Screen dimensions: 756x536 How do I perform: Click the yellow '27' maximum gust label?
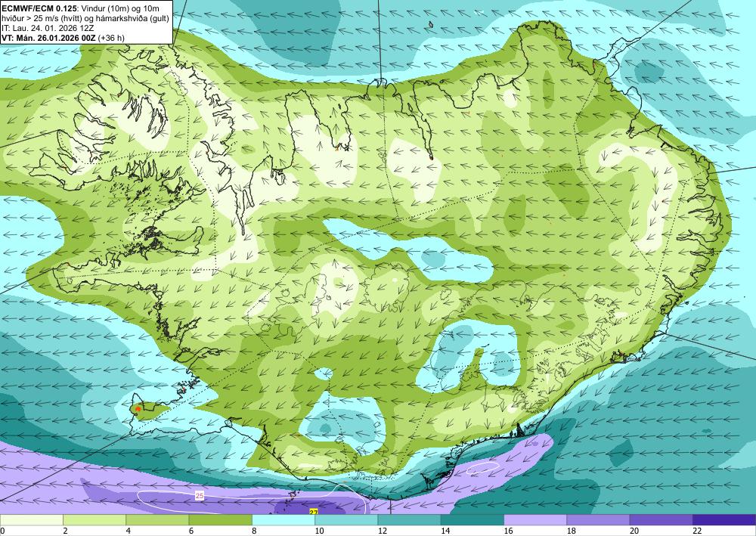(314, 512)
